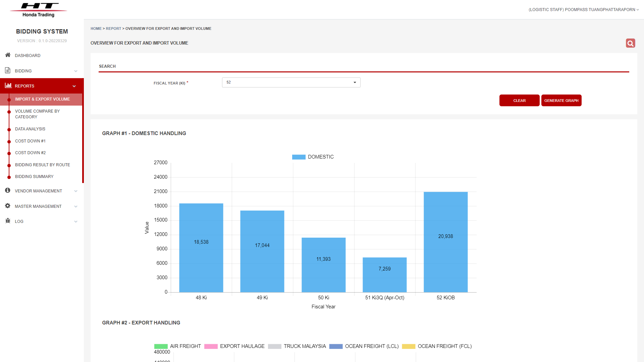Open the Fiscal Year (KI) dropdown
This screenshot has width=644, height=362.
coord(291,82)
